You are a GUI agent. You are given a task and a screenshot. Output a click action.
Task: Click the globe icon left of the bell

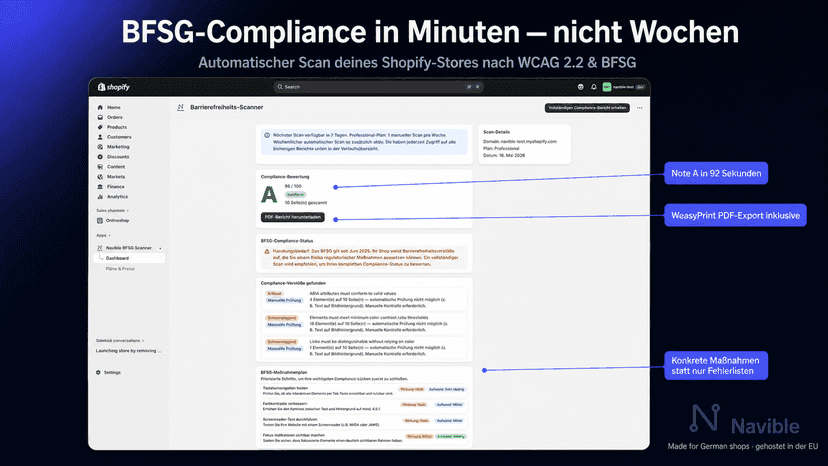click(580, 87)
